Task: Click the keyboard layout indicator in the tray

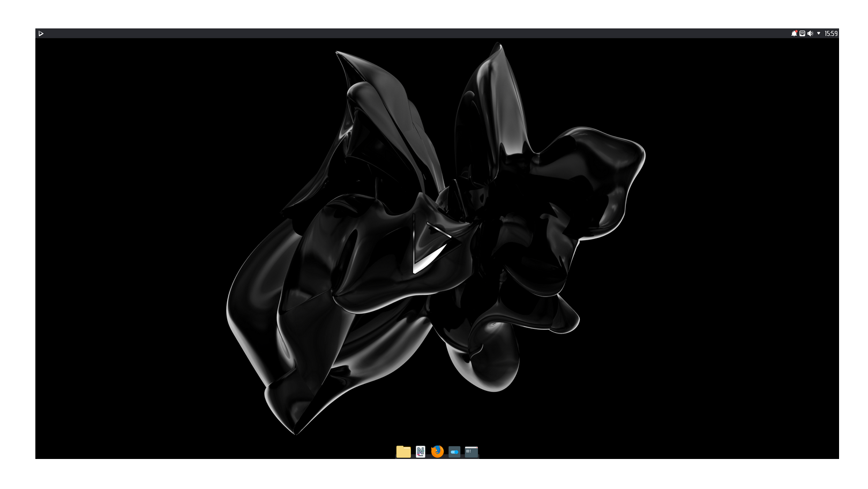Action: 802,33
